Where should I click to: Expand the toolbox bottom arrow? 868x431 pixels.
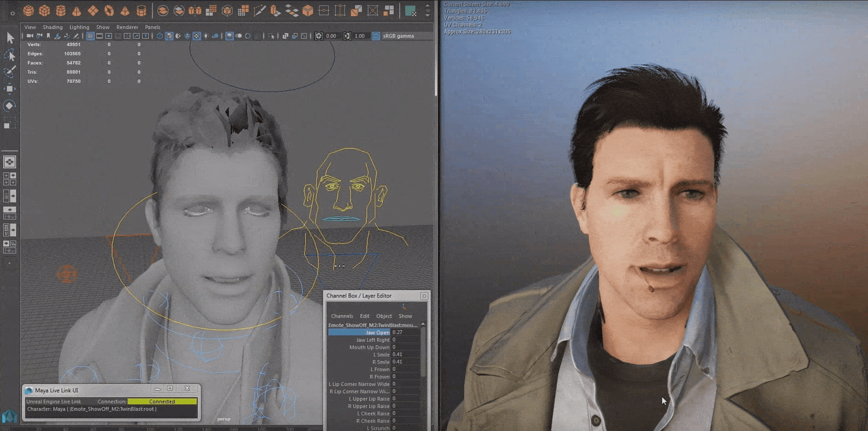point(9,264)
